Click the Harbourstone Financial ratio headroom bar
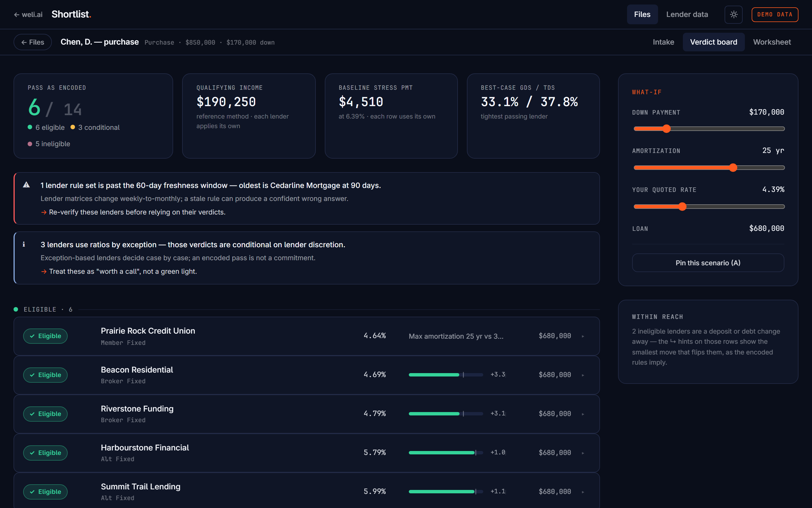The height and width of the screenshot is (508, 812). [445, 453]
